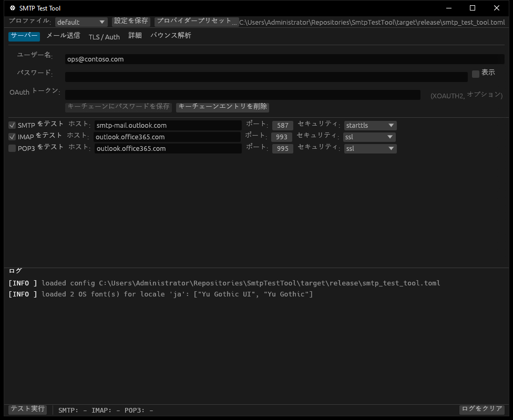
Task: Edit the IMAP host outlook.office365.com field
Action: click(x=167, y=137)
